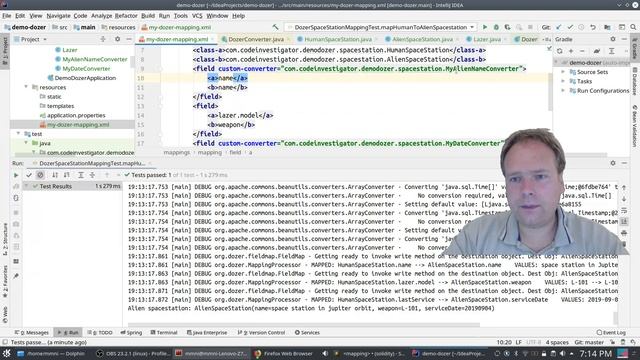
Task: Open the Terminal tool window
Action: pyautogui.click(x=164, y=333)
